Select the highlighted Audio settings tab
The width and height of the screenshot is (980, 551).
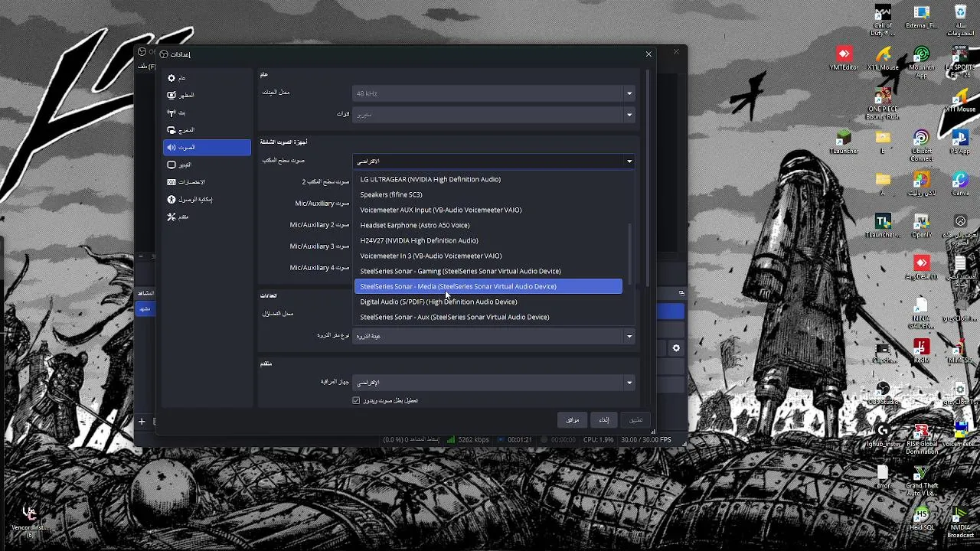207,147
